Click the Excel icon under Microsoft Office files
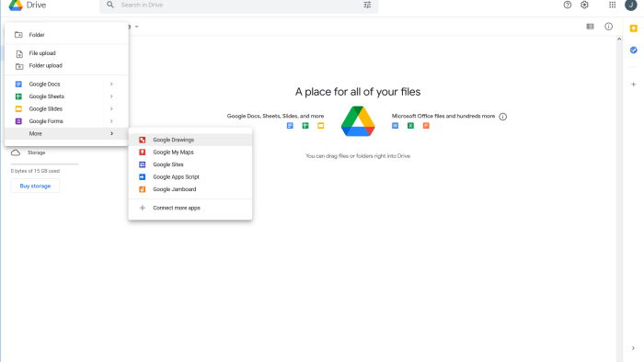Image resolution: width=644 pixels, height=362 pixels. (410, 126)
